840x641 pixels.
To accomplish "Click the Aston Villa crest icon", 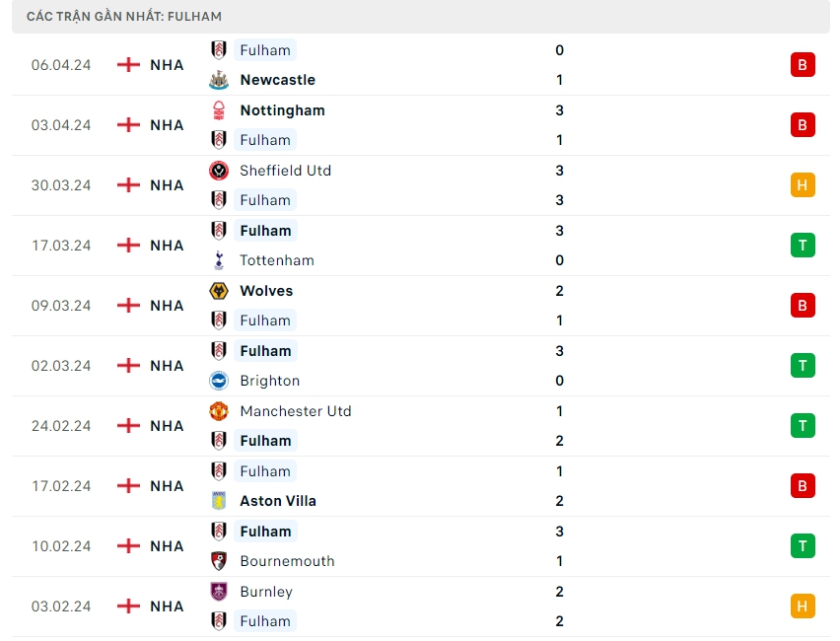I will (x=219, y=501).
